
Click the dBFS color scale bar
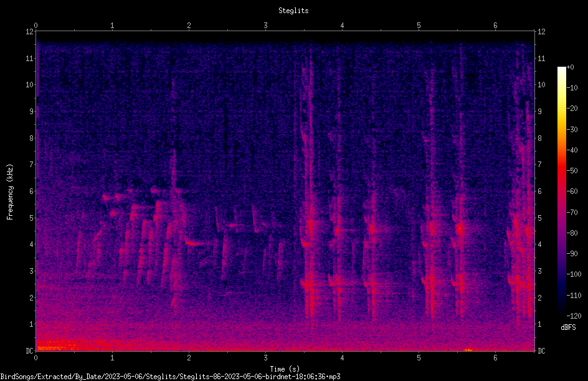coord(561,191)
